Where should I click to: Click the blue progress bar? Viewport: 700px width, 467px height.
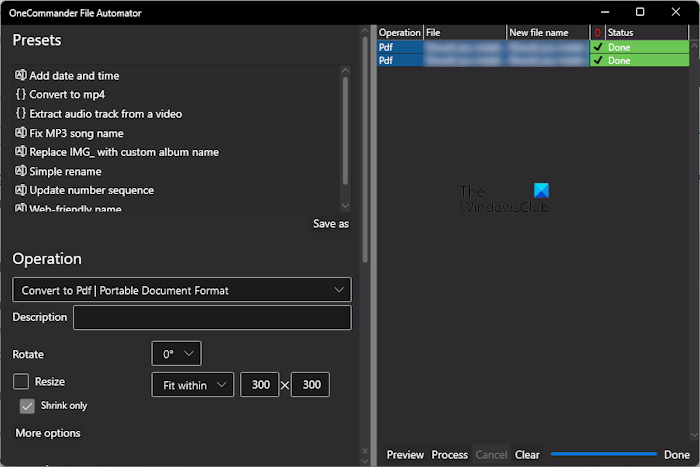tap(604, 454)
